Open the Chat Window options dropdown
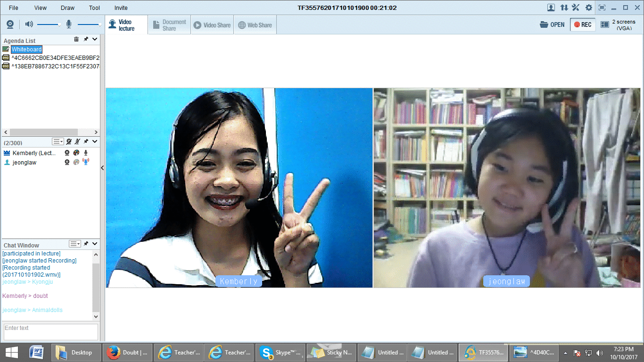The width and height of the screenshot is (644, 362). tap(75, 244)
